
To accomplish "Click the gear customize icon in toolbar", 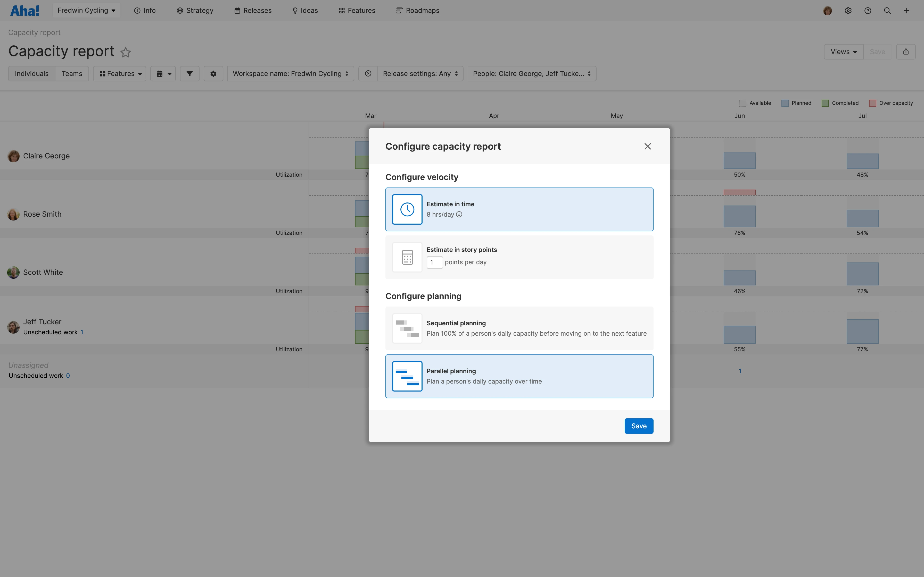I will click(x=213, y=74).
